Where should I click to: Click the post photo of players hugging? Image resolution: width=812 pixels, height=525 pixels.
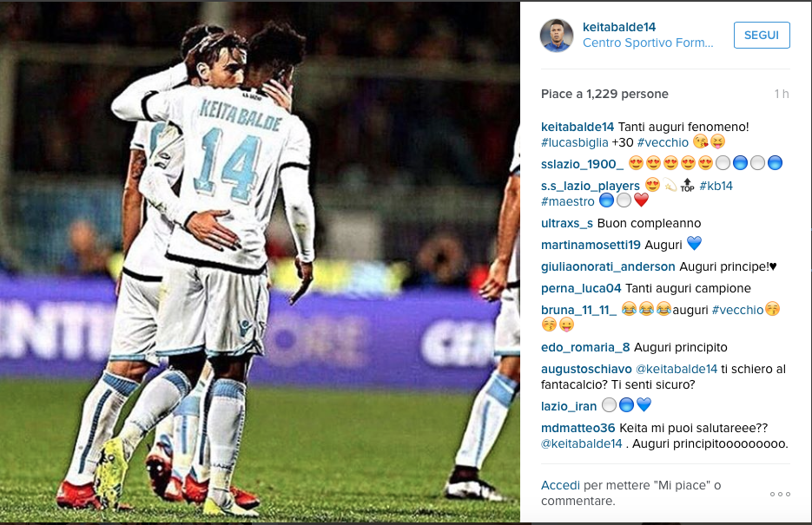click(x=260, y=263)
